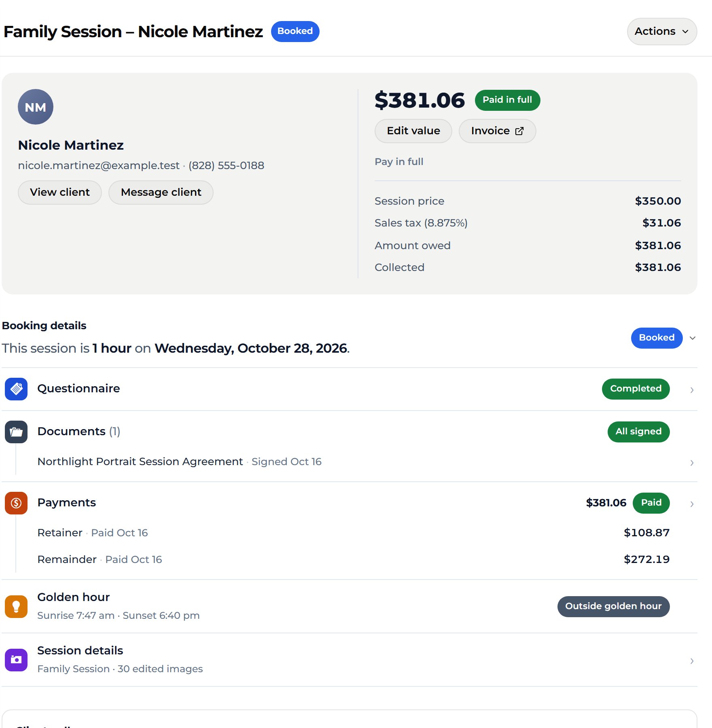This screenshot has width=712, height=728.
Task: Click the Completed questionnaire badge
Action: tap(636, 389)
